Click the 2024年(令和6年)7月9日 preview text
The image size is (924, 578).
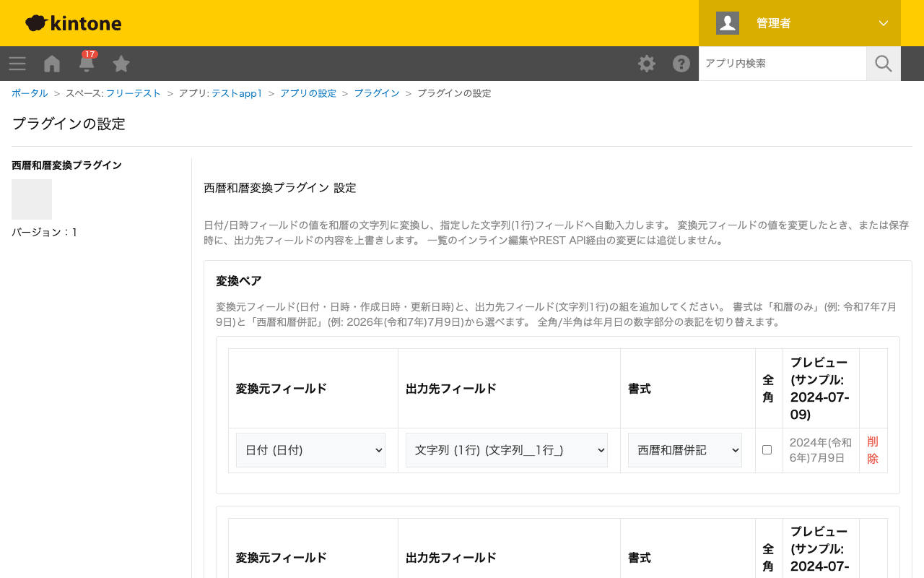coord(821,450)
